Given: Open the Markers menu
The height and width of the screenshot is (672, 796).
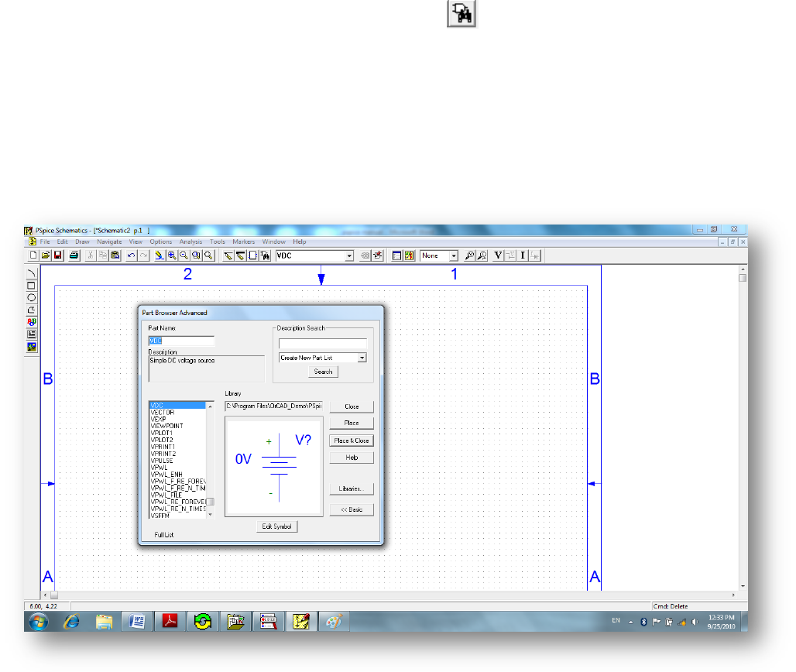Looking at the screenshot, I should tap(244, 242).
